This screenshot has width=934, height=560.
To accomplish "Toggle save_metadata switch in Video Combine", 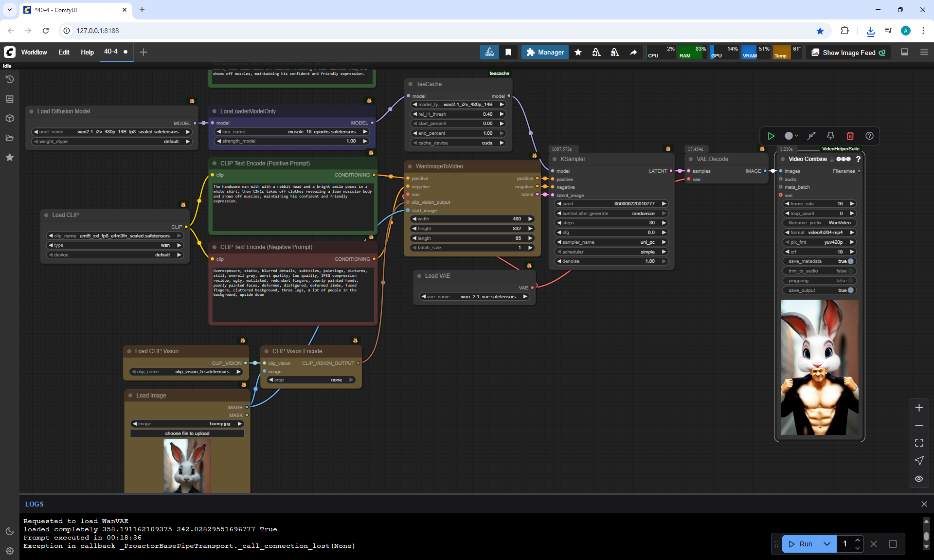I will point(850,261).
